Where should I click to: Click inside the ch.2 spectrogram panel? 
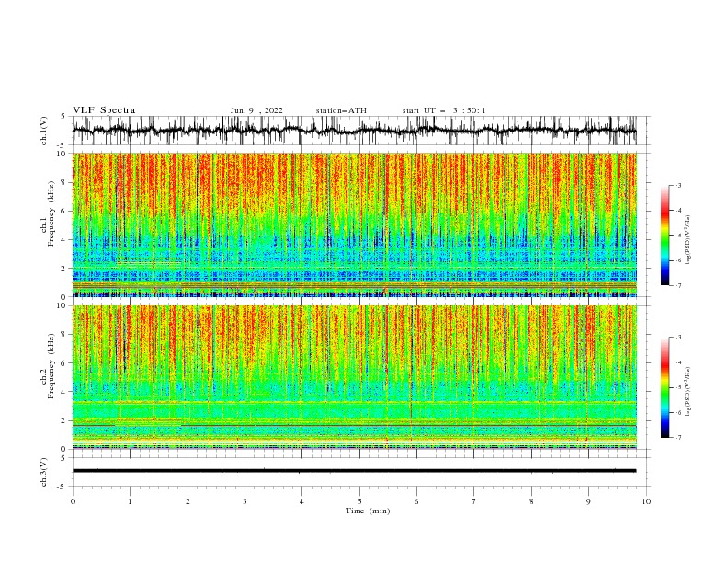point(354,377)
